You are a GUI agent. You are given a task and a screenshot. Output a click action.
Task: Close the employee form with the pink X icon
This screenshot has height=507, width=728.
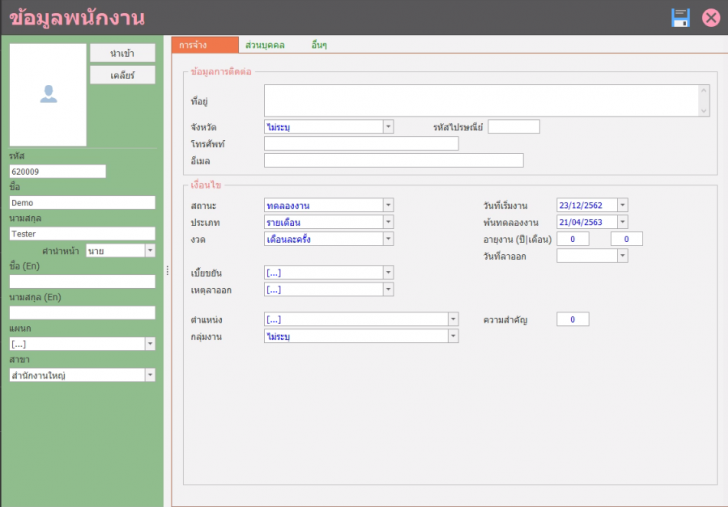[711, 18]
